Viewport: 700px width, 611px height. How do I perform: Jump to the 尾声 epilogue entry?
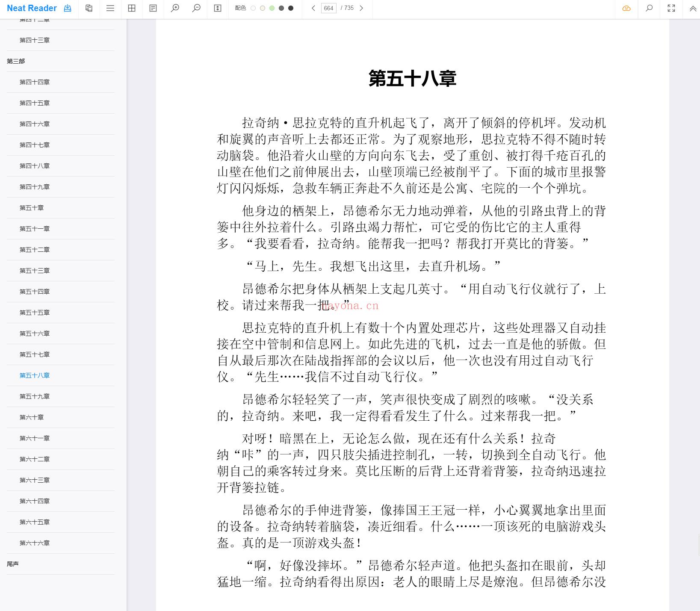pos(13,564)
